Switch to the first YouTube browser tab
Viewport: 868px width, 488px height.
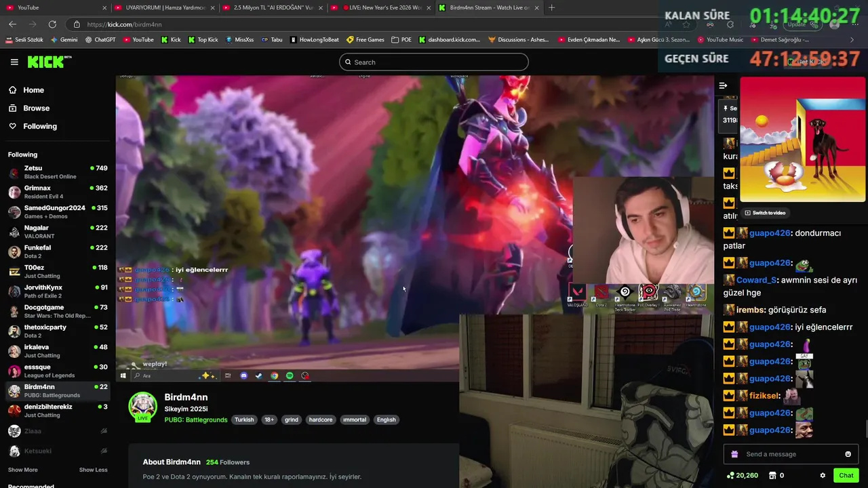[x=54, y=7]
